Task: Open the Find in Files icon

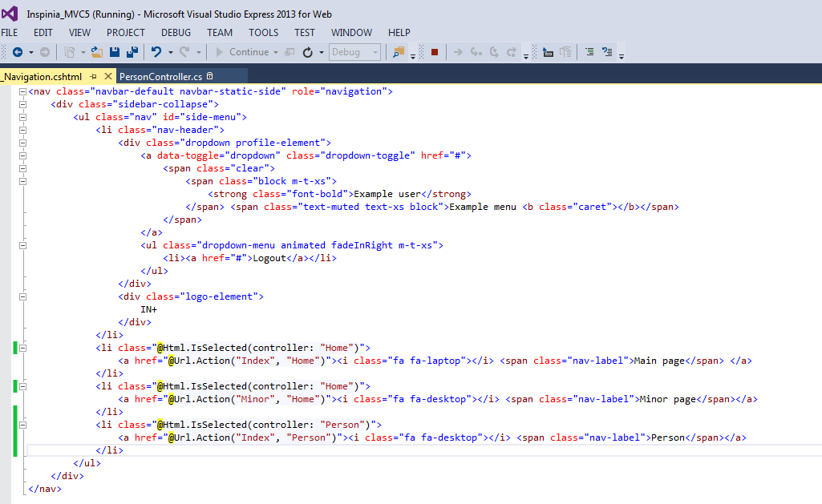Action: 399,52
